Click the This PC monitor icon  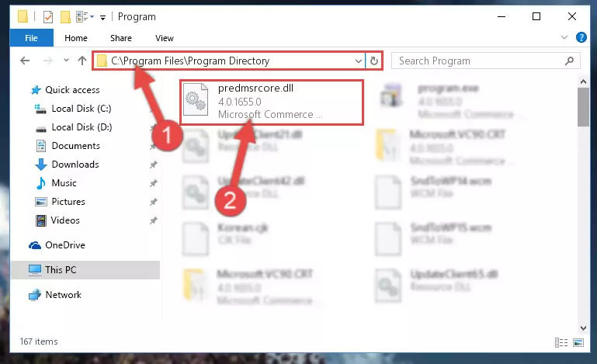click(x=35, y=270)
